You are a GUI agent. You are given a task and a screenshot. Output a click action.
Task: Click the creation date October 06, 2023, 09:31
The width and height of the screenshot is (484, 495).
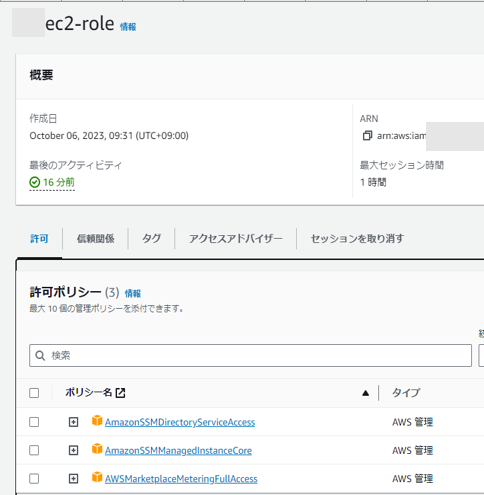(109, 136)
